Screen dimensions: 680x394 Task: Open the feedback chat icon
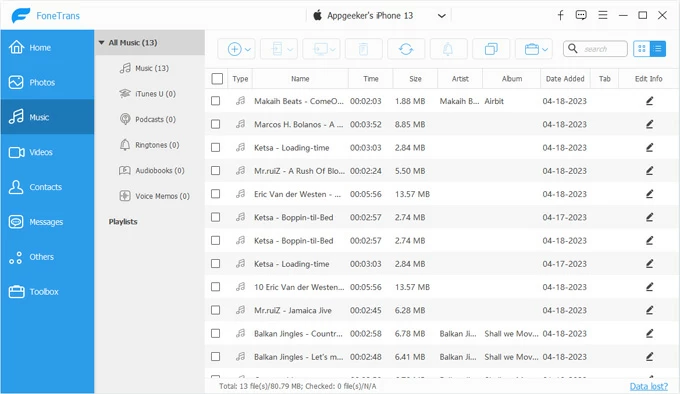581,15
